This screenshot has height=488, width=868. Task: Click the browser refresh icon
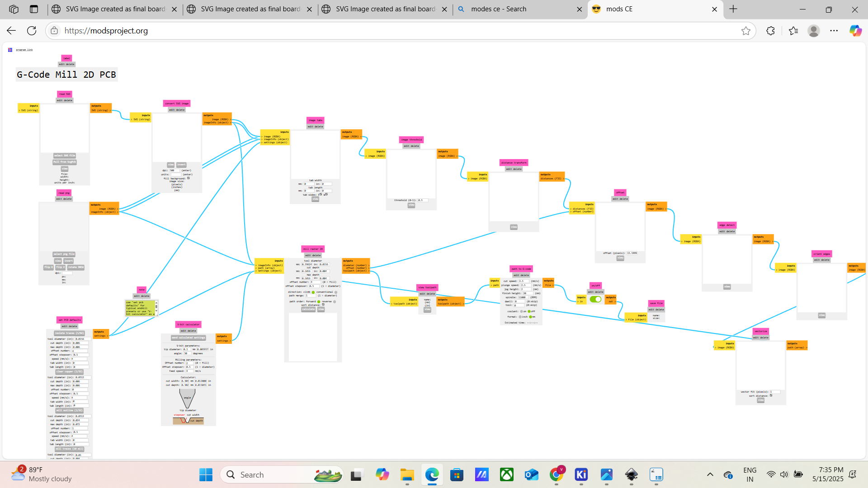[32, 31]
